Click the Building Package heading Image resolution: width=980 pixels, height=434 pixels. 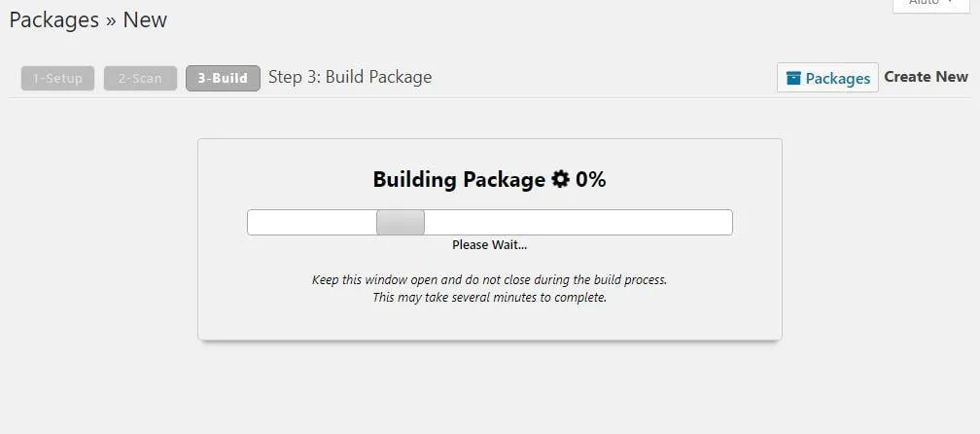pyautogui.click(x=459, y=179)
